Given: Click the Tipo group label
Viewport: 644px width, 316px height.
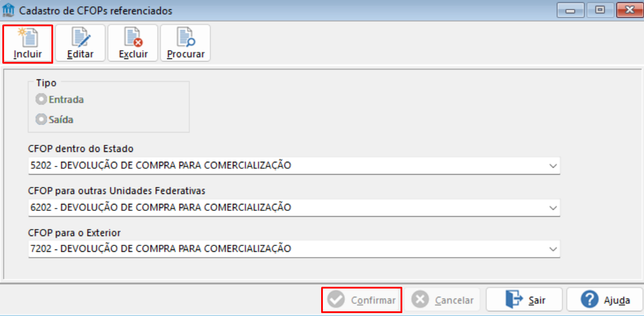Looking at the screenshot, I should pyautogui.click(x=46, y=82).
